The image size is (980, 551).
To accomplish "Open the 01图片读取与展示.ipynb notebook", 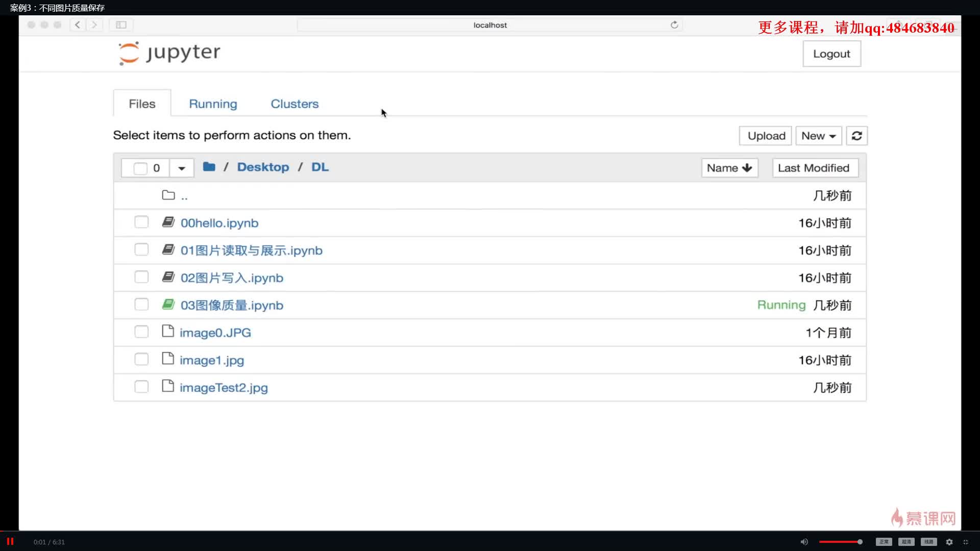I will pos(252,251).
